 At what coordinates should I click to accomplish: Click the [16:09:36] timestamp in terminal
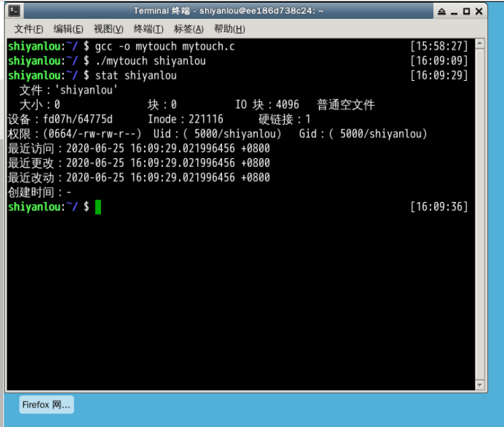coord(438,207)
